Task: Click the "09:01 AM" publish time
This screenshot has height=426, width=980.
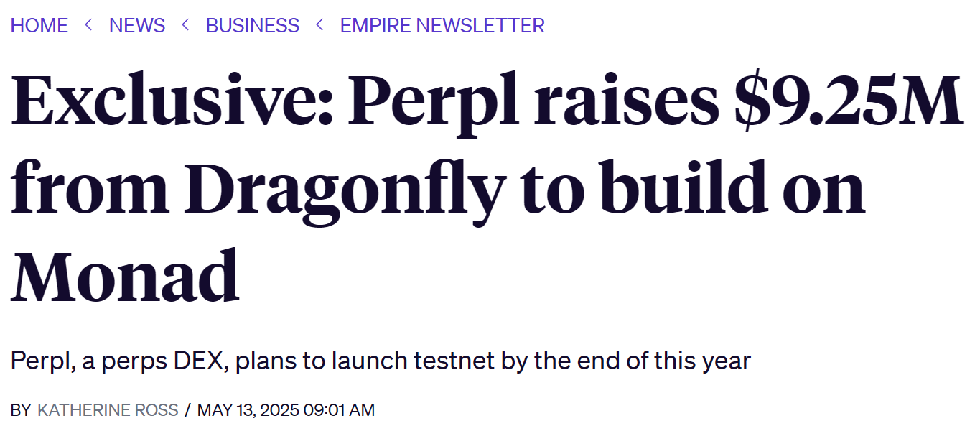Action: [339, 410]
